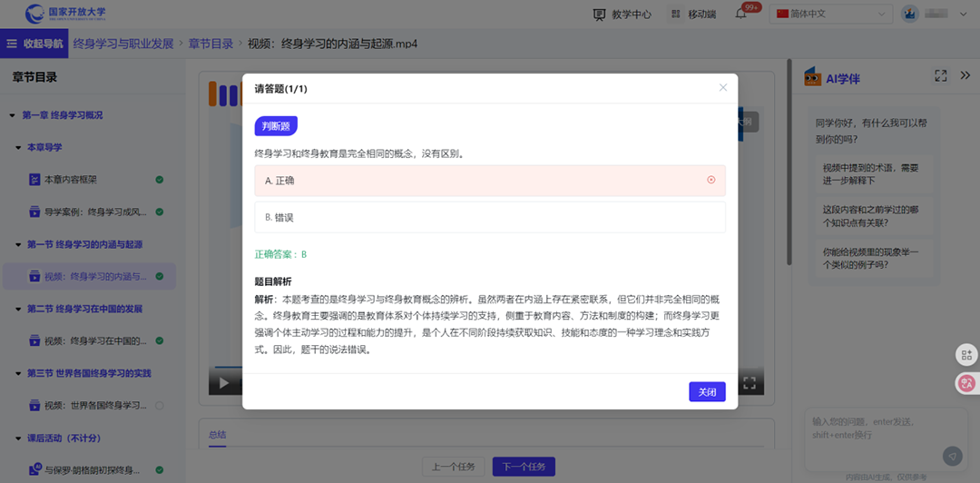Open video 终身学习的内涵与 in sidebar
The height and width of the screenshot is (483, 980).
[x=89, y=276]
